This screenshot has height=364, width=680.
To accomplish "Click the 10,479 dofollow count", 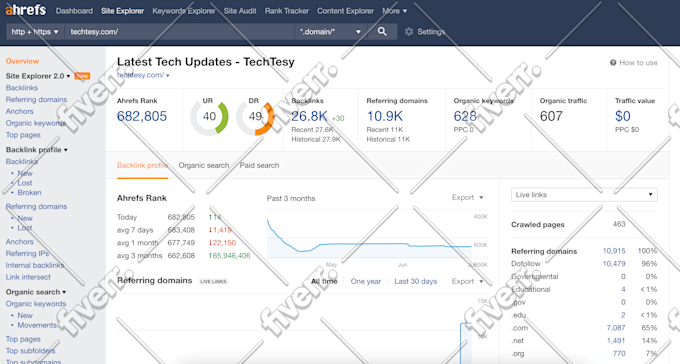I will point(614,263).
